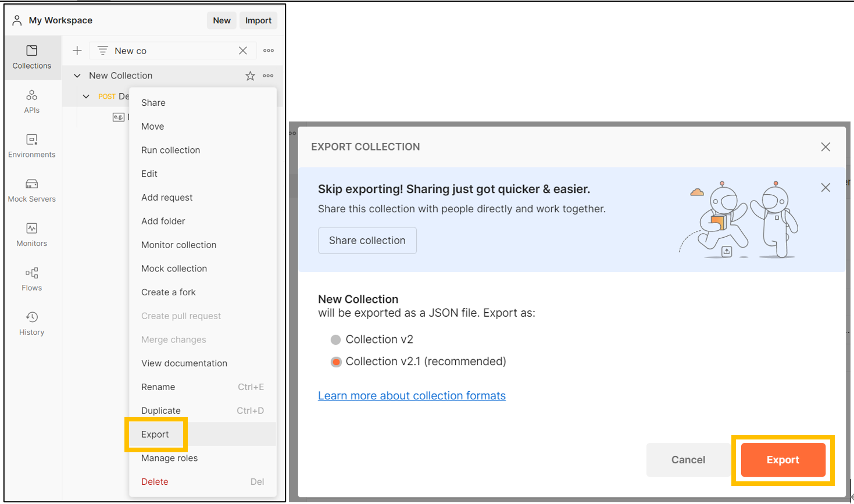854x504 pixels.
Task: Select Export in the context menu
Action: [x=202, y=434]
